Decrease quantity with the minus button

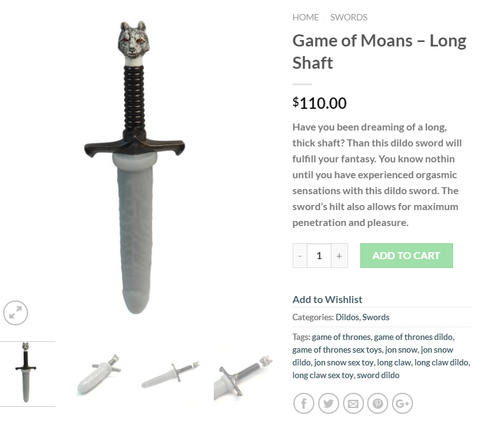pos(300,256)
